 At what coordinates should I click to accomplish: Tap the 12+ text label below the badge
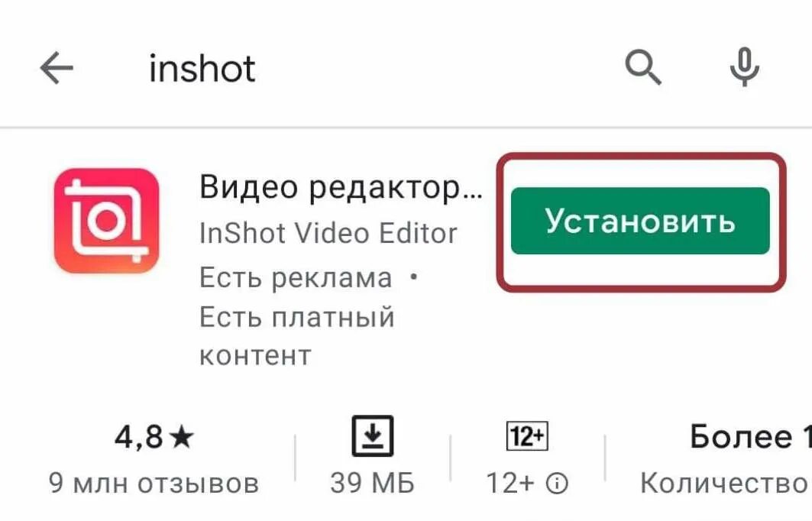click(x=510, y=484)
